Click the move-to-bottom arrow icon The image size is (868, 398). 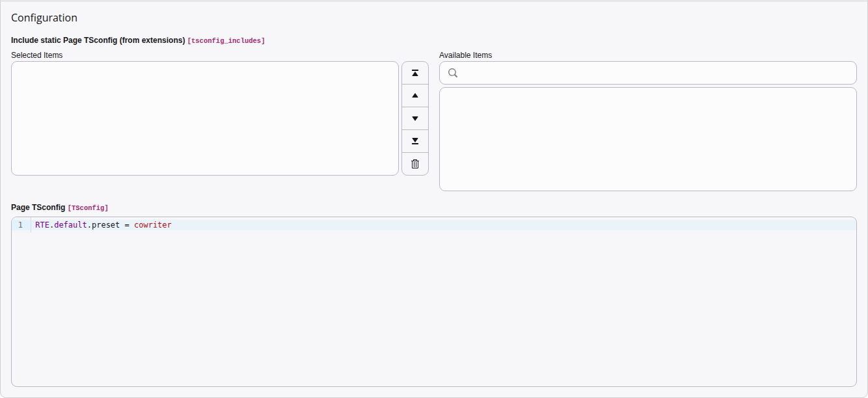tap(414, 141)
